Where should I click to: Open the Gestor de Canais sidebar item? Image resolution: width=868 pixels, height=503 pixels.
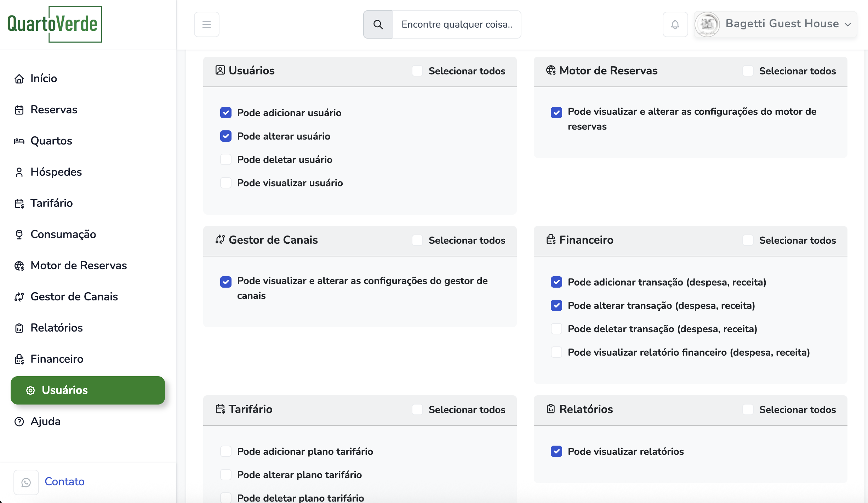pos(74,297)
